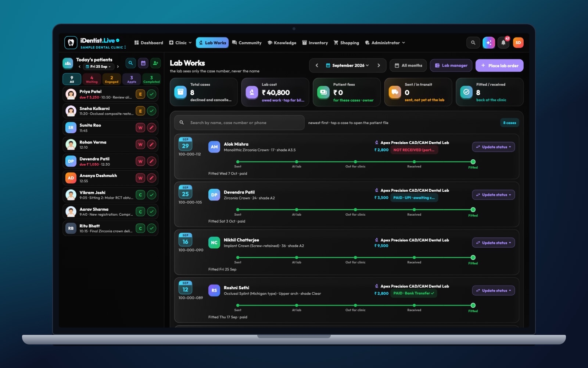Image resolution: width=588 pixels, height=368 pixels.
Task: Click At lab step on Devendra Patil's timeline
Action: click(x=297, y=210)
